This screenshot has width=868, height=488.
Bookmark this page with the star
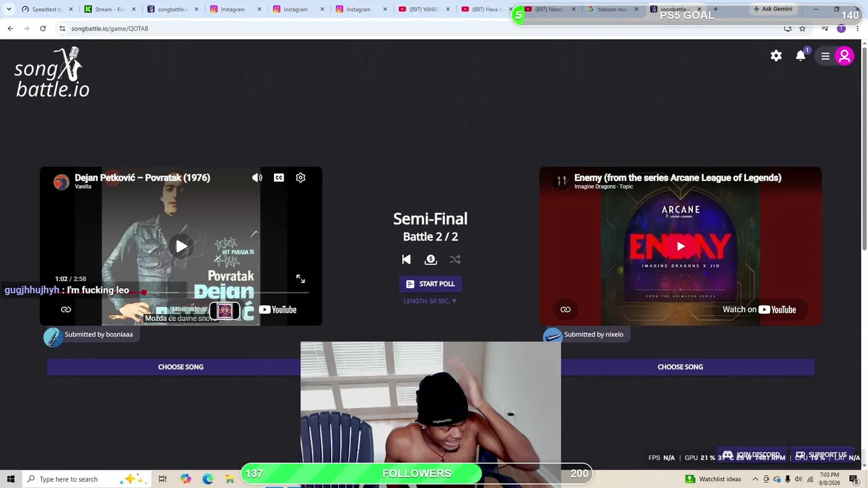[802, 28]
